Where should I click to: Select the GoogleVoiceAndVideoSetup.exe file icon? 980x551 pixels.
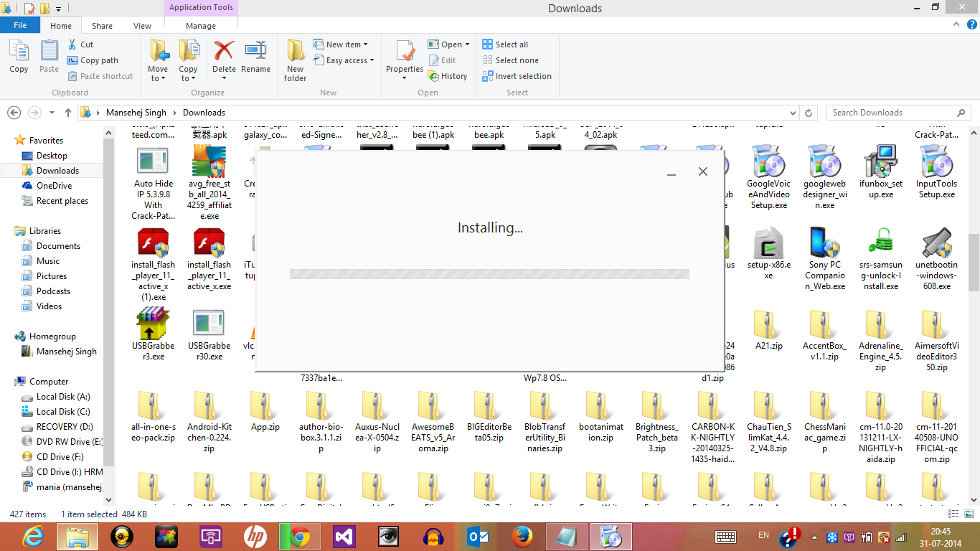pos(768,161)
